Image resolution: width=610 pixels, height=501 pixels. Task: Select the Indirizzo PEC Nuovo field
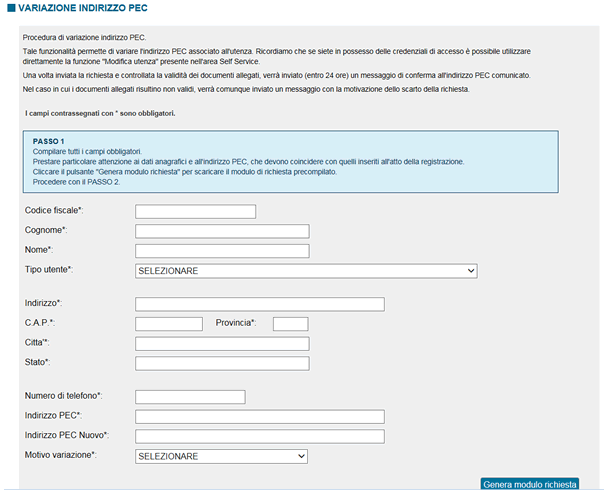point(260,436)
